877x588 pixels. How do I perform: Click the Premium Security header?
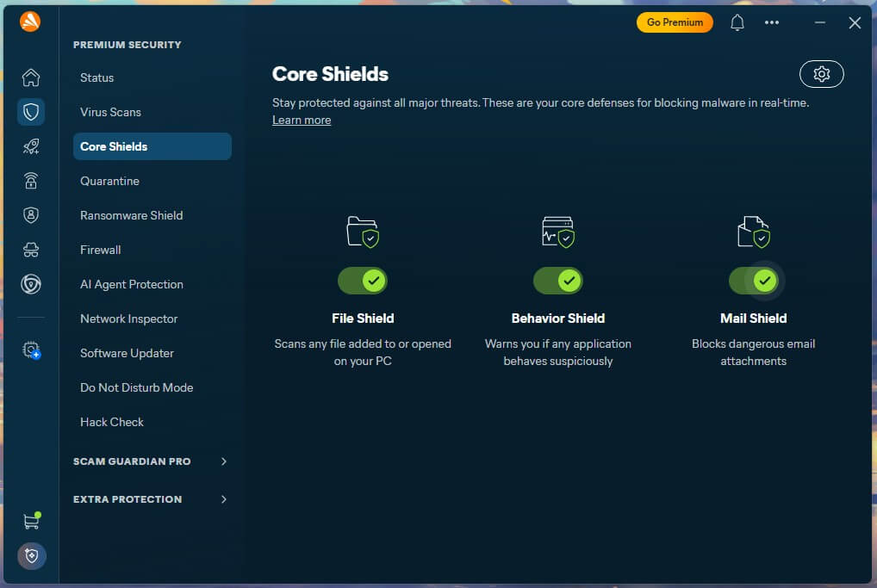tap(127, 45)
